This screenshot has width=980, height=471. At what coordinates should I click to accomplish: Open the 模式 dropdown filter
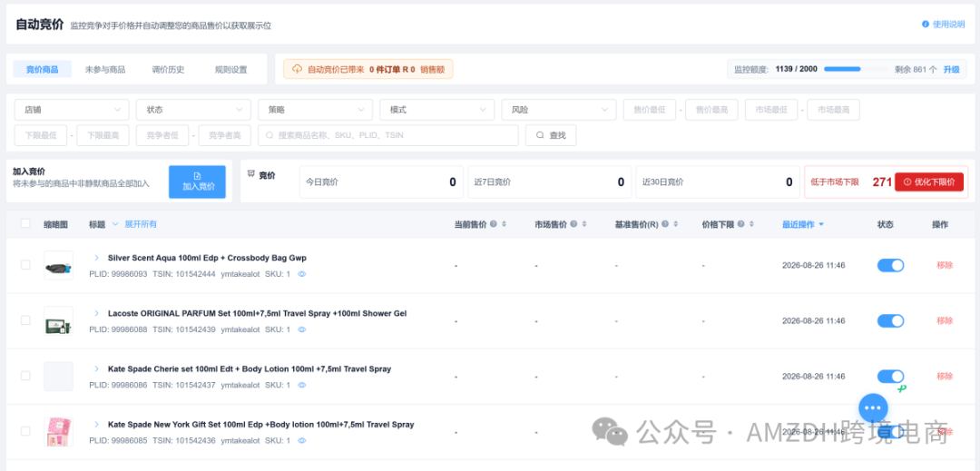click(437, 109)
